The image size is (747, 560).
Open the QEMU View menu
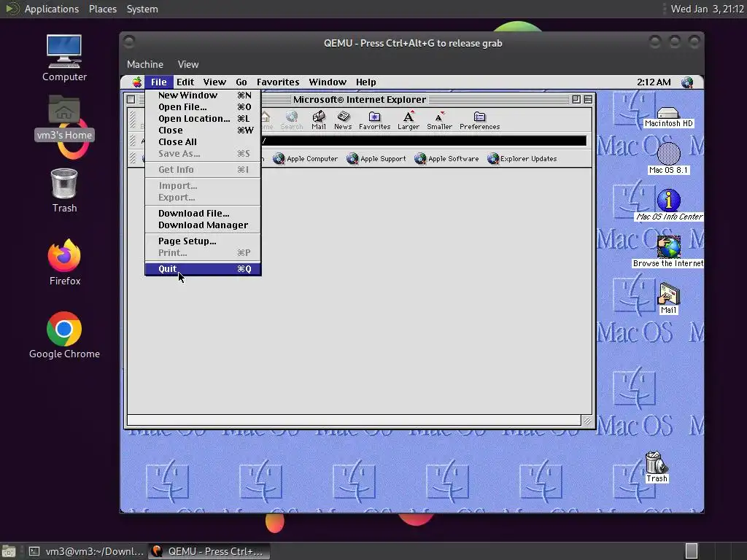coord(188,64)
